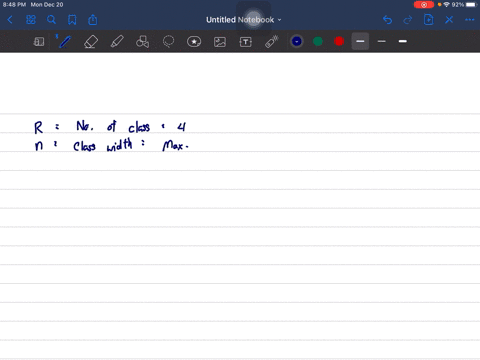This screenshot has height=360, width=480.
Task: Open the three-dot more menu
Action: (470, 20)
